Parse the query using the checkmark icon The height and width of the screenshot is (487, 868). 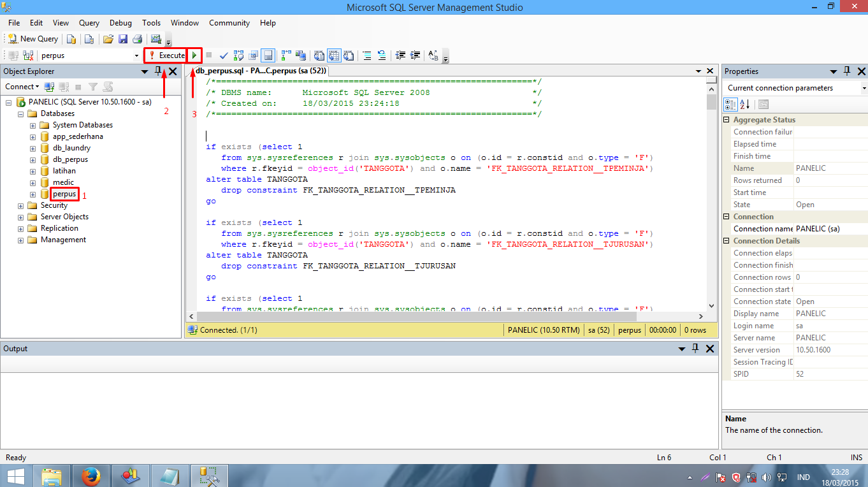[224, 55]
